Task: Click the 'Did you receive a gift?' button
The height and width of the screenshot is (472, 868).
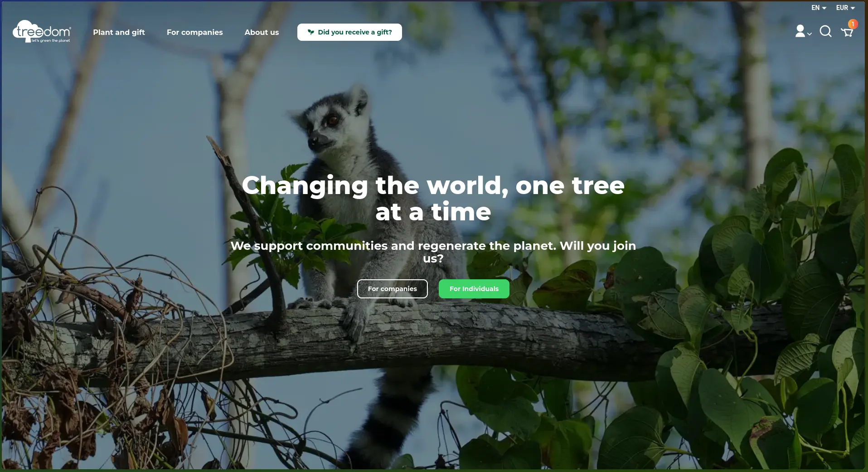Action: [x=349, y=32]
